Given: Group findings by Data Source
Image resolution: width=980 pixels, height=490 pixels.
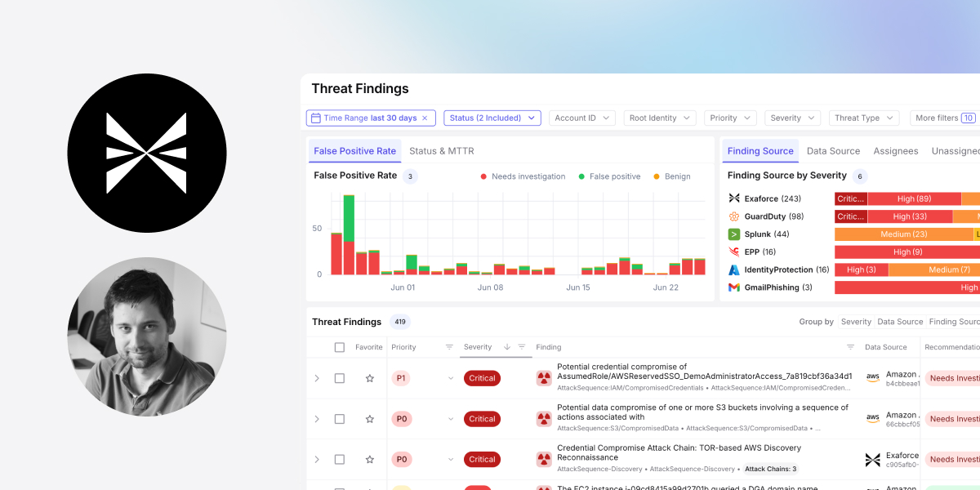Looking at the screenshot, I should (x=900, y=322).
